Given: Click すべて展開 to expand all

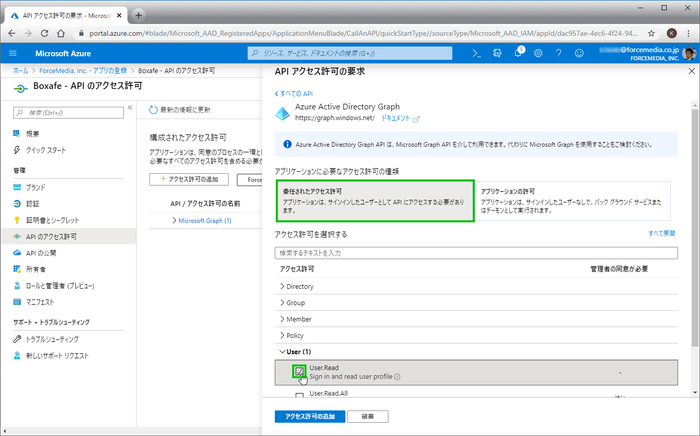Looking at the screenshot, I should pos(662,233).
